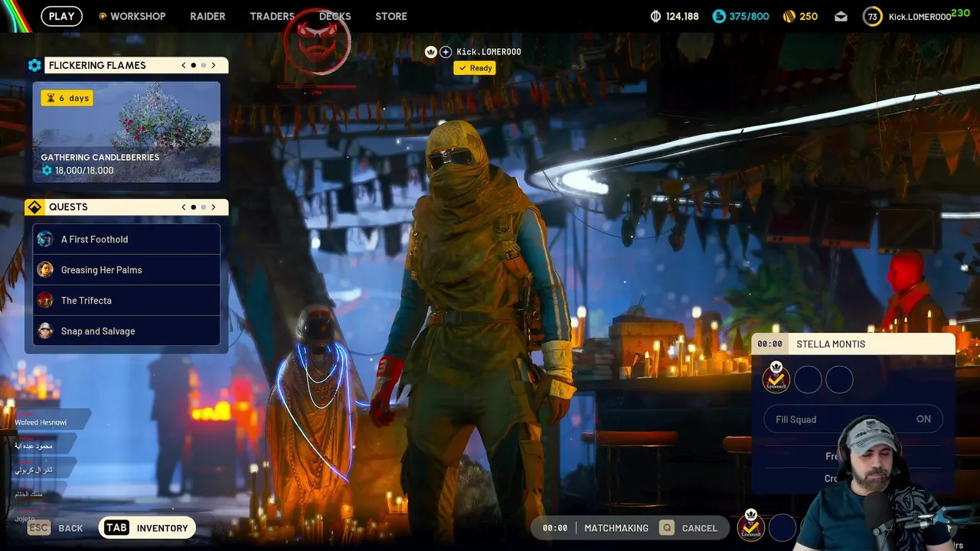Toggle the Fill Squad switch
Screen dimensions: 980x551
click(853, 419)
